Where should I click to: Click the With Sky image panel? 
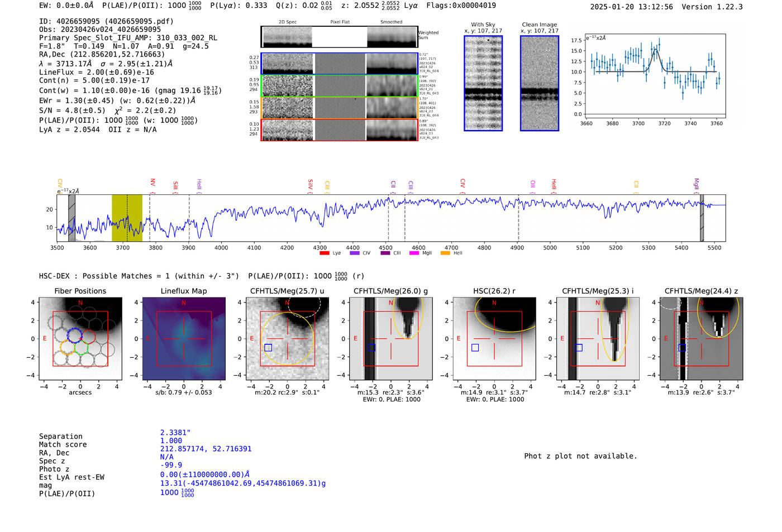483,83
